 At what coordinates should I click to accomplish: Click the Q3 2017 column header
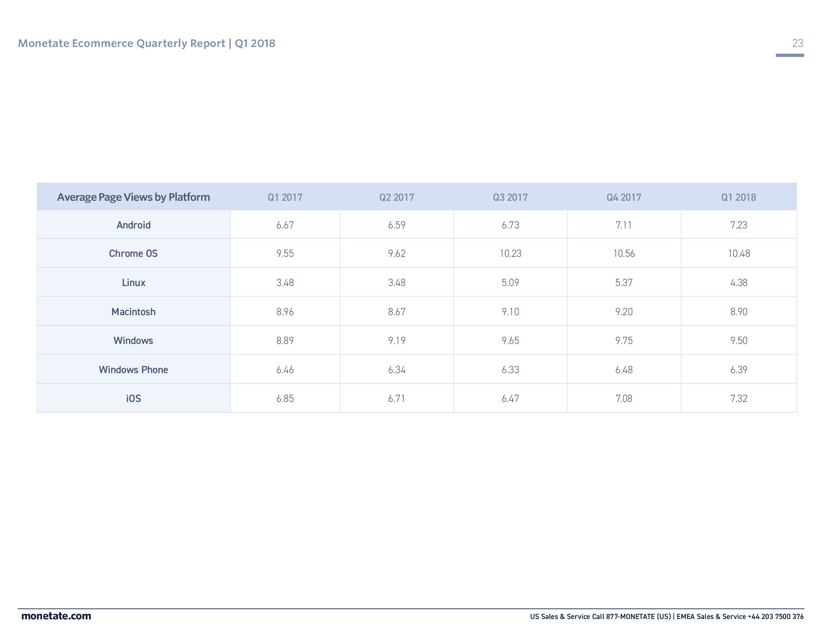[x=510, y=197]
